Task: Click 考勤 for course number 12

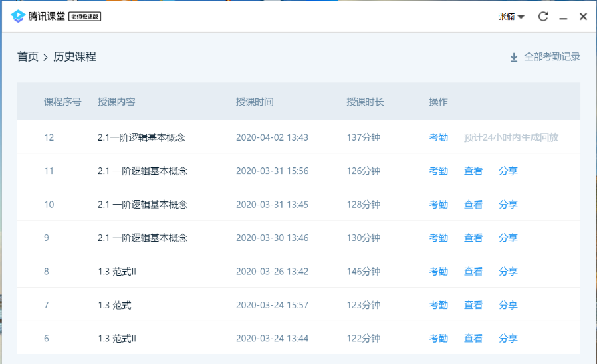Action: (438, 137)
